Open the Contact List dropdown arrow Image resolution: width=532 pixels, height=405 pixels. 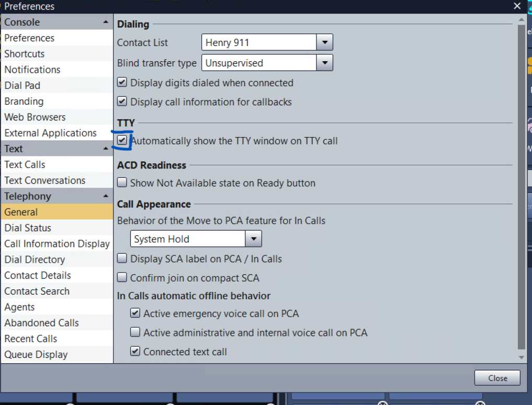[325, 42]
